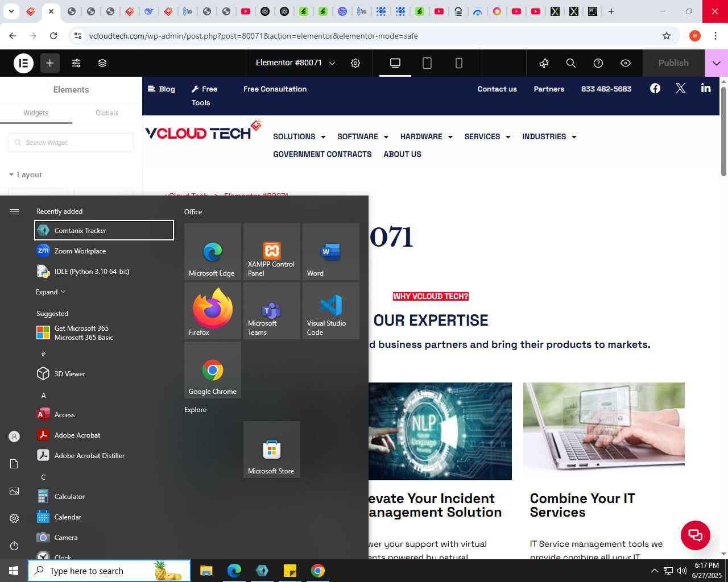Focus the Search Widget field
728x582 pixels.
click(71, 143)
